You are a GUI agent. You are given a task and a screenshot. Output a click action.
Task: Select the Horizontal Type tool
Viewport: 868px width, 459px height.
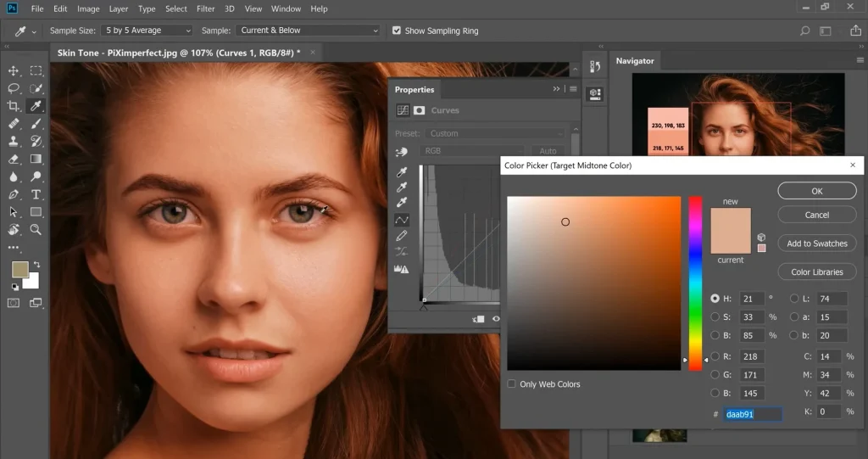[x=36, y=194]
